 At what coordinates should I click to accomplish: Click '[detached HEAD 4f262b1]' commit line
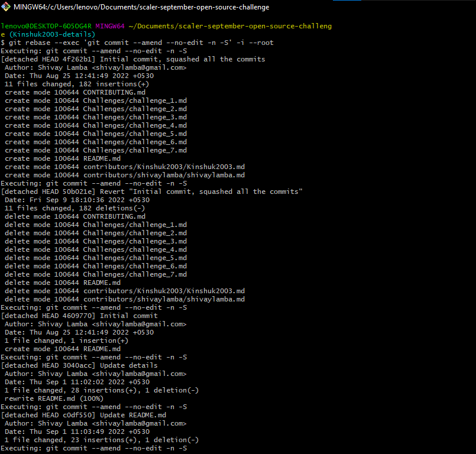pos(133,59)
